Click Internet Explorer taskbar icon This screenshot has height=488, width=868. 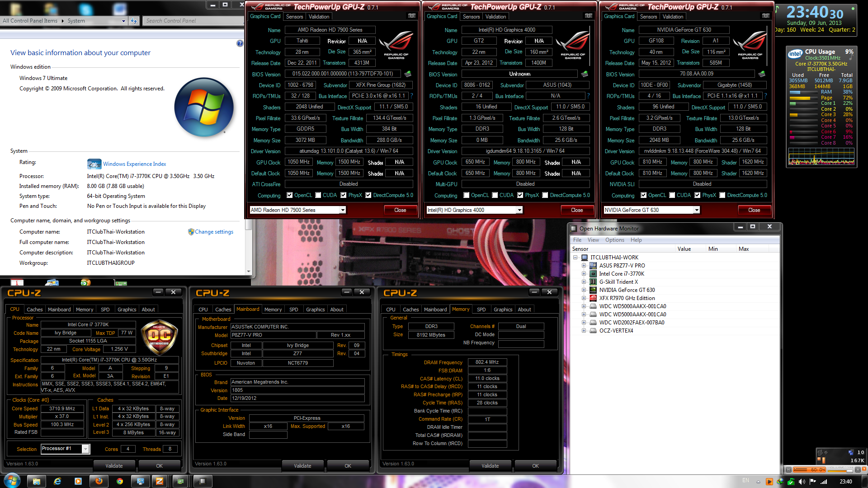tap(57, 481)
